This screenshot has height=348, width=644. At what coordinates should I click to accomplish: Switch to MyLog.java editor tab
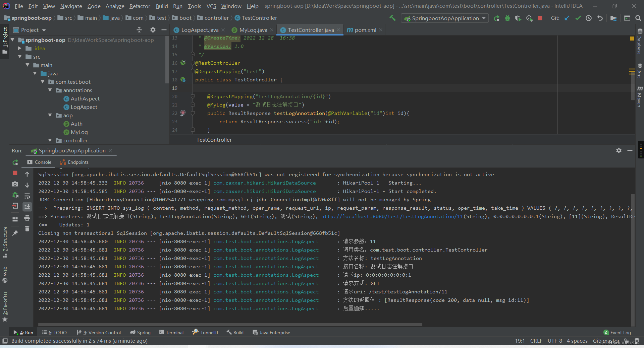253,30
